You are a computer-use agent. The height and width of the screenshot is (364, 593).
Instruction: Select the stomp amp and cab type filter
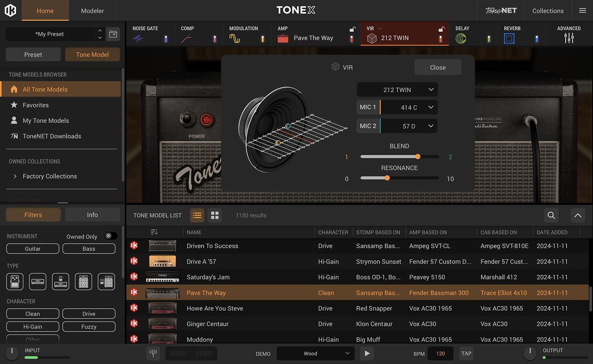[x=106, y=281]
